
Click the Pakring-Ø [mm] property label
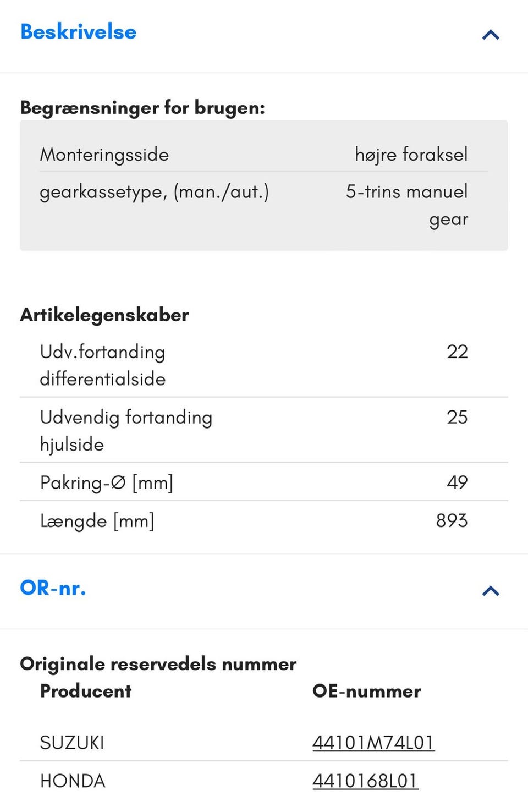point(107,482)
